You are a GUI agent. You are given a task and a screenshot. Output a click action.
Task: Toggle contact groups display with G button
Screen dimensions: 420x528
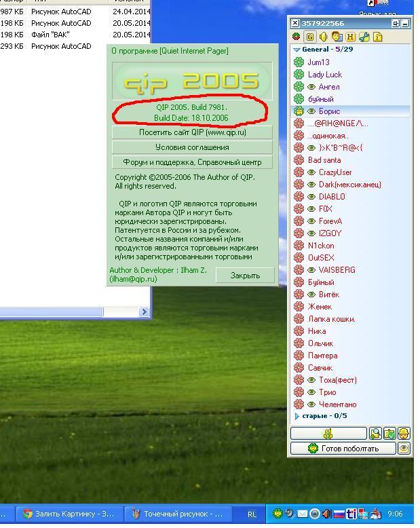[310, 37]
